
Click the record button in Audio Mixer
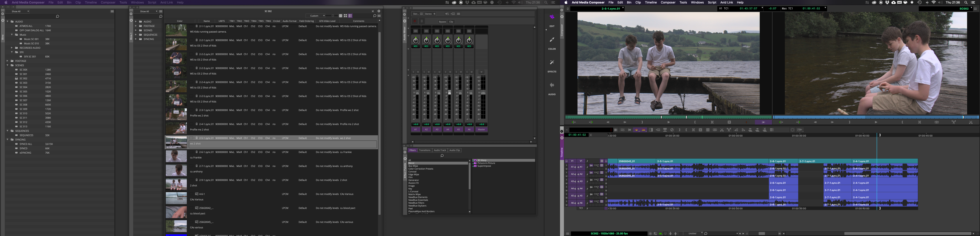coord(415,21)
